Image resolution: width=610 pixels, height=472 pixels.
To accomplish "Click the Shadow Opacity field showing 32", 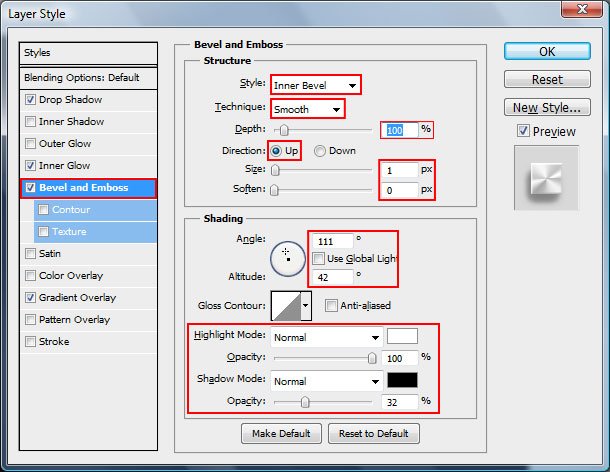I will (x=400, y=402).
